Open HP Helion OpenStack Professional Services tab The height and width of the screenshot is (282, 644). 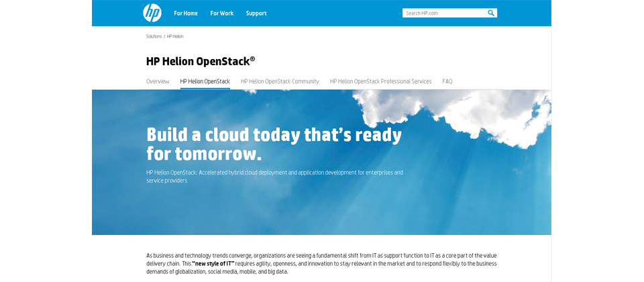381,81
